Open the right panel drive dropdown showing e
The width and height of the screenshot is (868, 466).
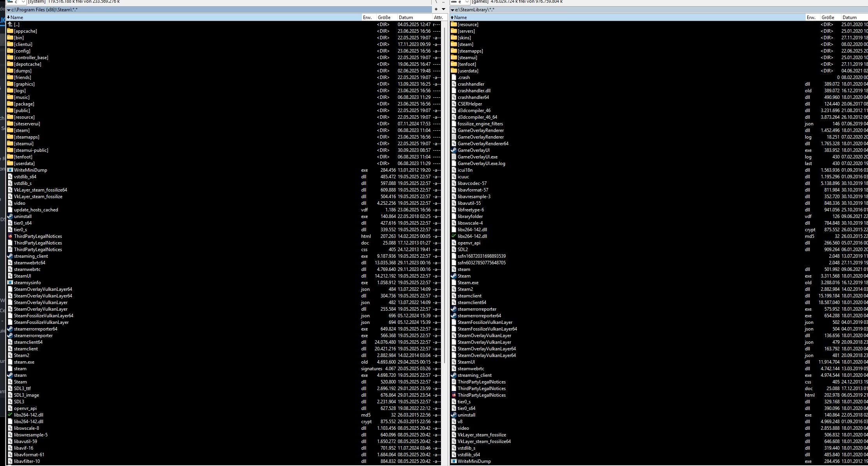[x=460, y=2]
